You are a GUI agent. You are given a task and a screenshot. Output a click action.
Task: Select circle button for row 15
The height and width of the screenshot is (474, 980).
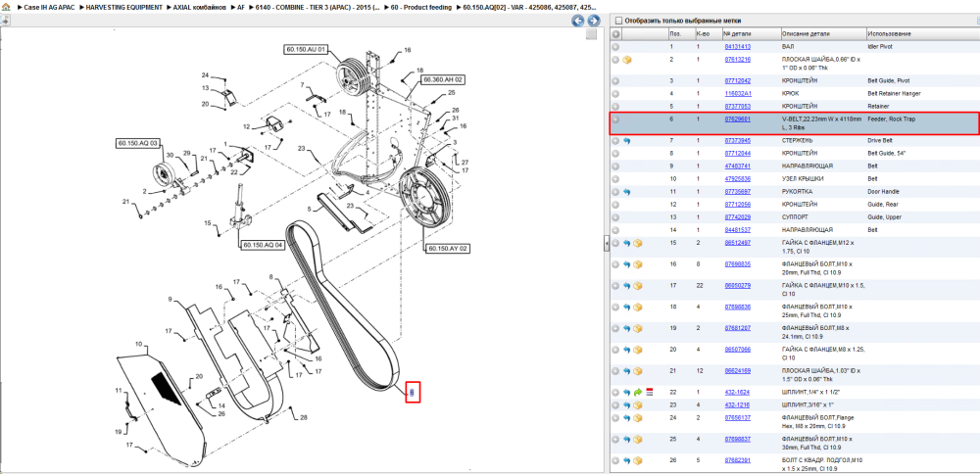(615, 243)
